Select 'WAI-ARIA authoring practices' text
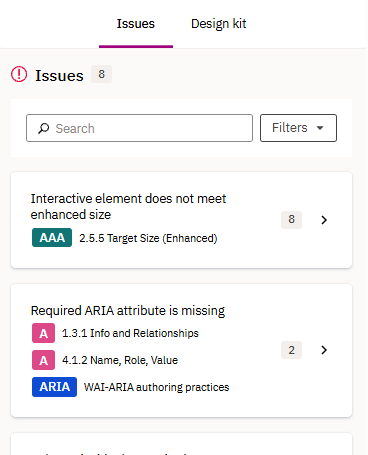 pyautogui.click(x=157, y=387)
